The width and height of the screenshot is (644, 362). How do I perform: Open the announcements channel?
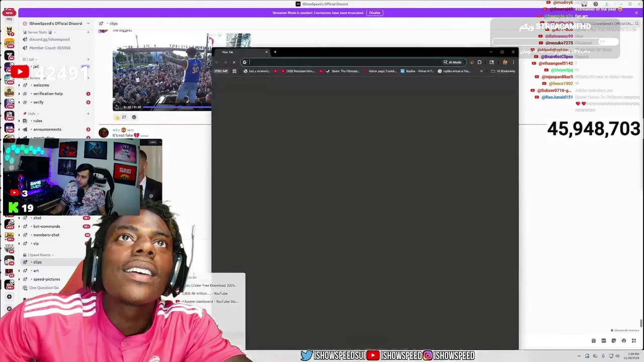(x=47, y=129)
